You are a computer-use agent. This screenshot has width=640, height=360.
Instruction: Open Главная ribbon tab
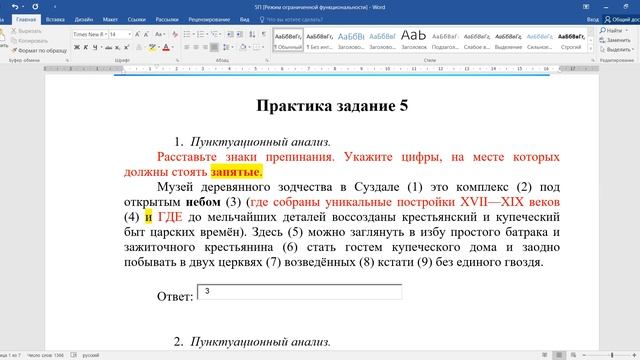(x=26, y=19)
